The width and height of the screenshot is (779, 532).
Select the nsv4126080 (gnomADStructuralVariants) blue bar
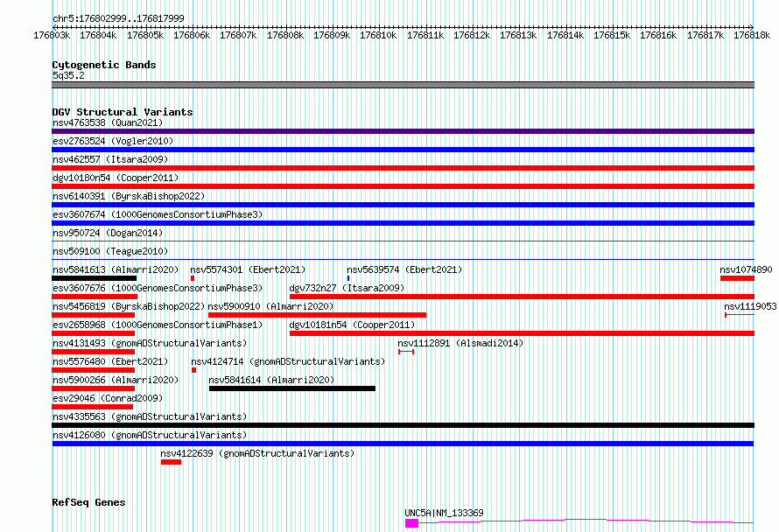(x=403, y=444)
